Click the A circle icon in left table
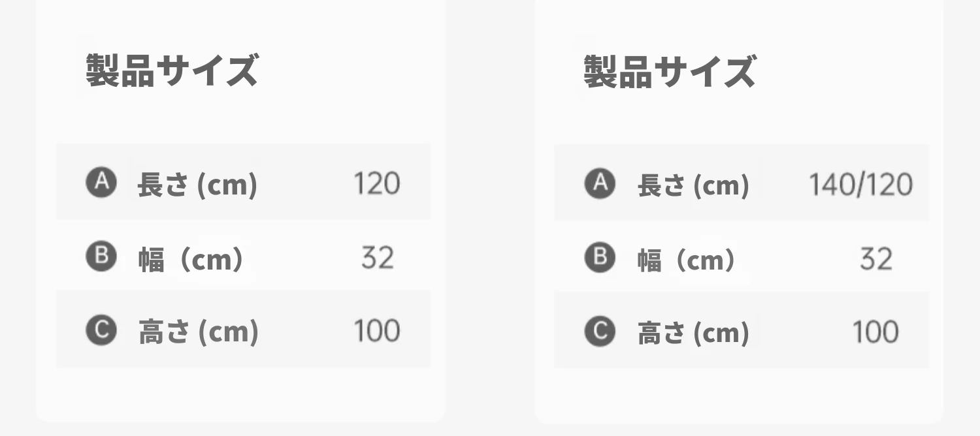Image resolution: width=980 pixels, height=436 pixels. click(x=101, y=183)
